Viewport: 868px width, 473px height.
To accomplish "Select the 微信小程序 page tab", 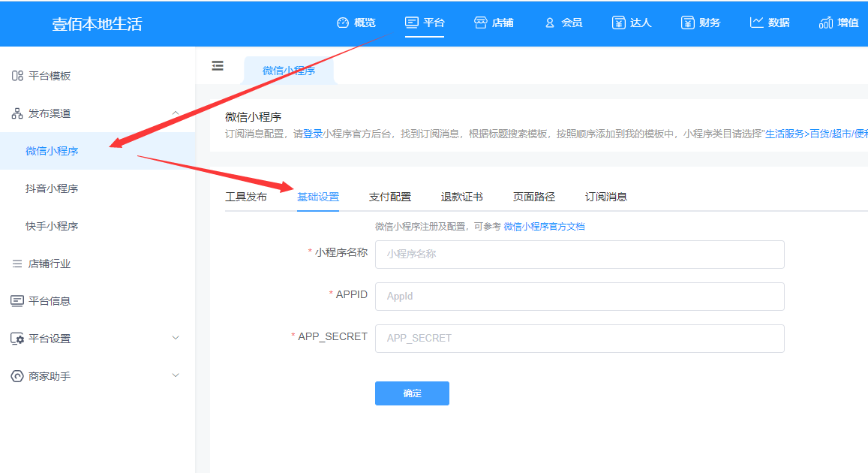I will point(289,71).
